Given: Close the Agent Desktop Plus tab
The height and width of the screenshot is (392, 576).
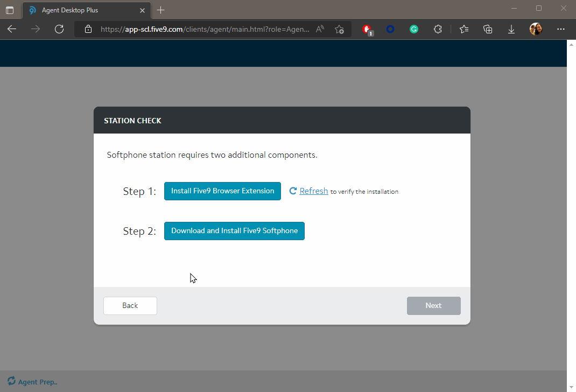Looking at the screenshot, I should (x=142, y=10).
